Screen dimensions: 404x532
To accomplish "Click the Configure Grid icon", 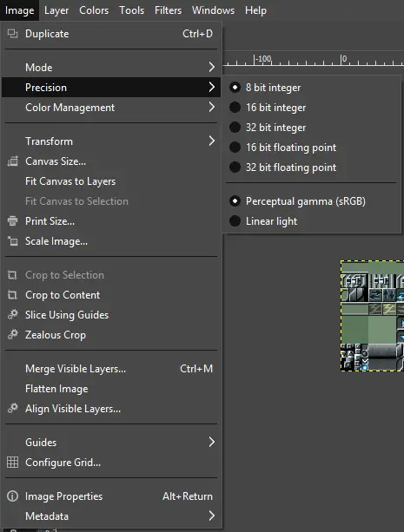I will 12,463.
